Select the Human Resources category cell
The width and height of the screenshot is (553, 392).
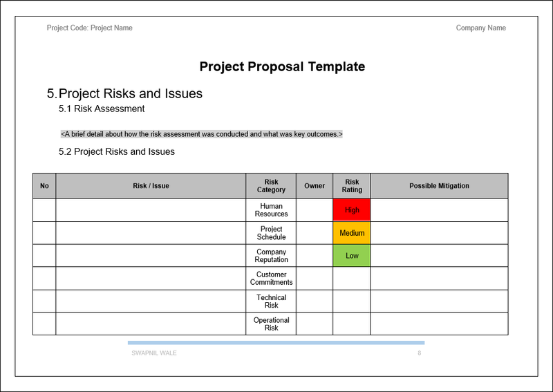tap(271, 210)
